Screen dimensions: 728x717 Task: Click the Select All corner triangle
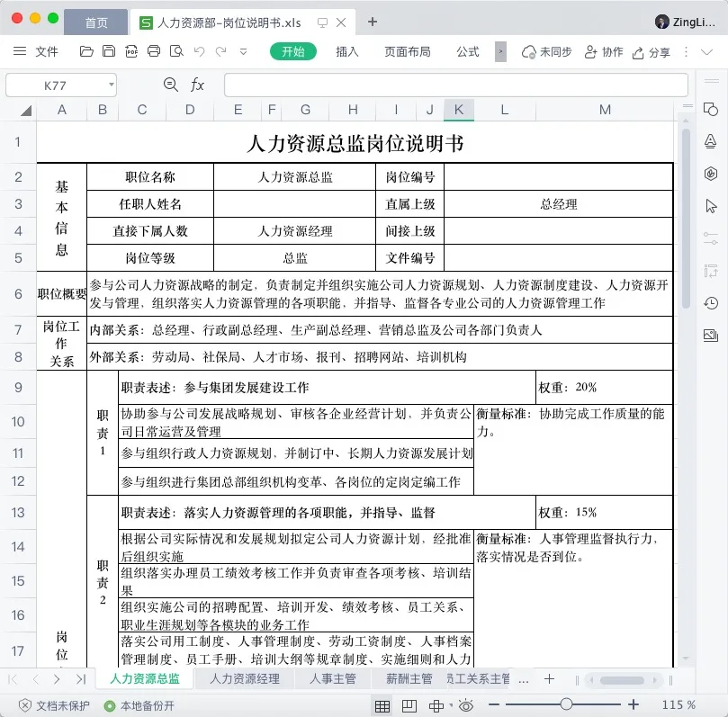coord(26,110)
